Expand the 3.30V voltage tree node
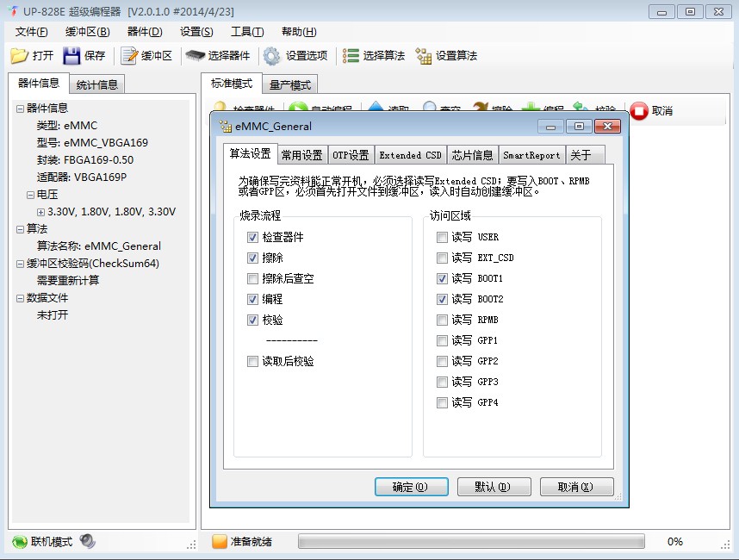 (41, 212)
